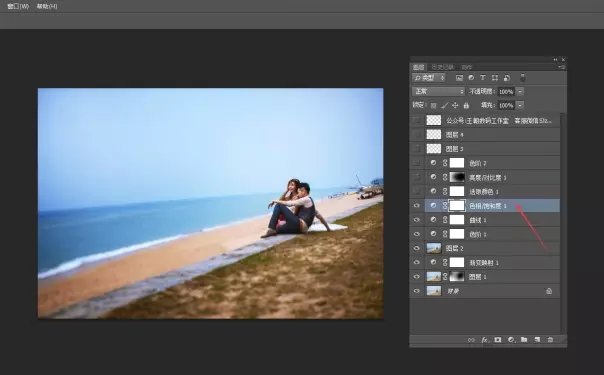This screenshot has width=604, height=375.
Task: Toggle visibility of 曲线 1 layer
Action: pyautogui.click(x=416, y=220)
